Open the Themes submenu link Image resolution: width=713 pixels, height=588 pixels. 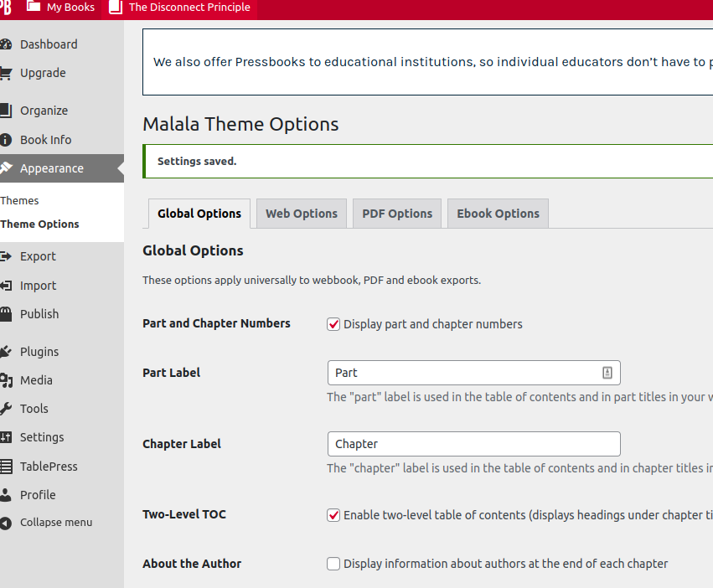pyautogui.click(x=20, y=201)
